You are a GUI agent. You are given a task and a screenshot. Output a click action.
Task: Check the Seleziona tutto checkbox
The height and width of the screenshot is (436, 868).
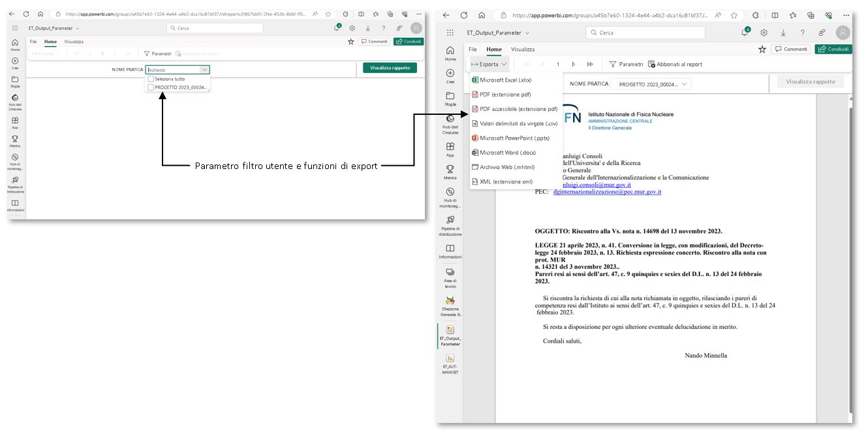tap(151, 79)
